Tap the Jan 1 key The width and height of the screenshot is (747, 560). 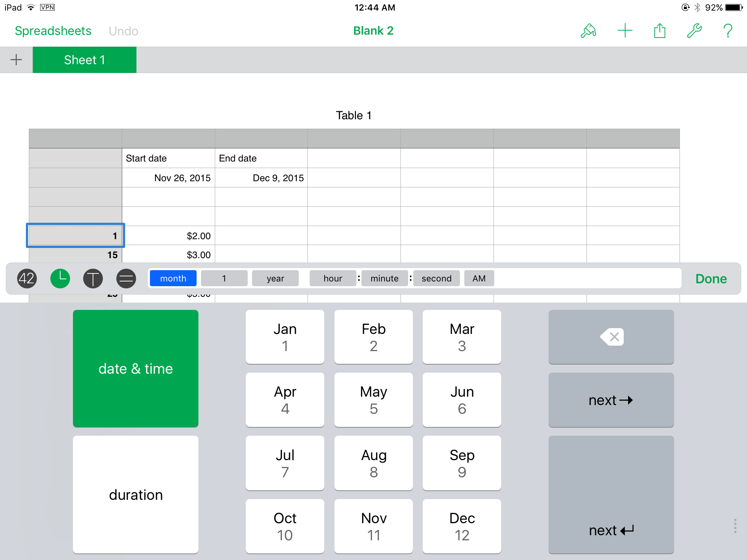(285, 337)
